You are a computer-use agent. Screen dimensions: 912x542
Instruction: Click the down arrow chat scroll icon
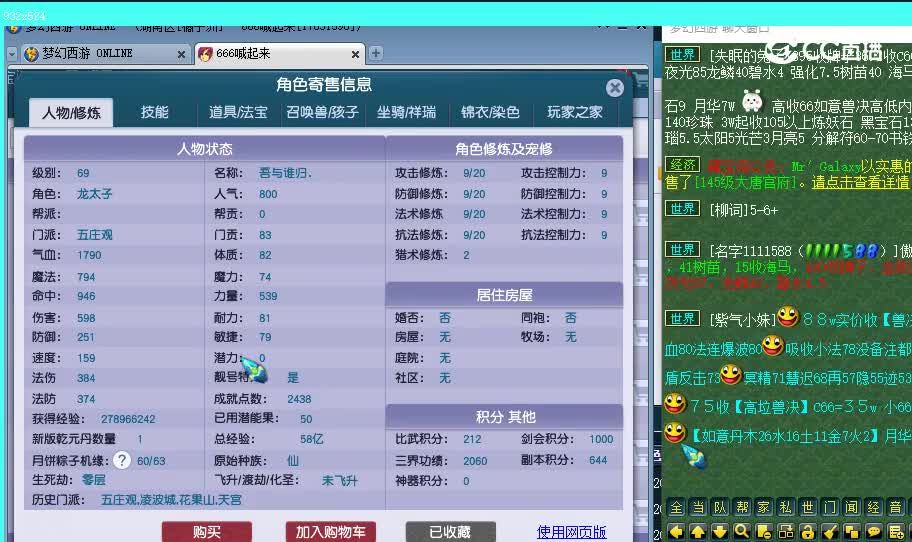coord(720,532)
